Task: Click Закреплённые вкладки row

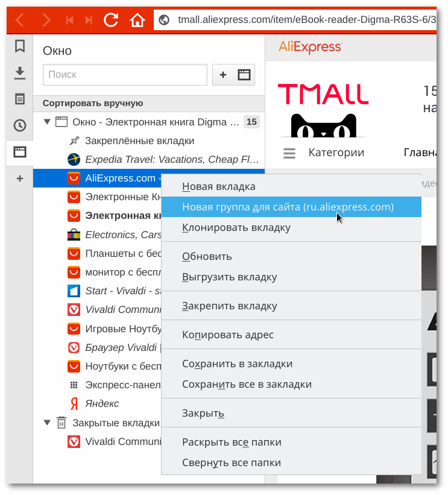Action: tap(149, 141)
